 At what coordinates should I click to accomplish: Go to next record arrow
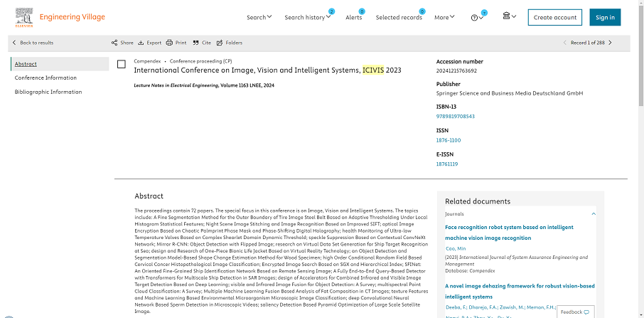click(610, 43)
